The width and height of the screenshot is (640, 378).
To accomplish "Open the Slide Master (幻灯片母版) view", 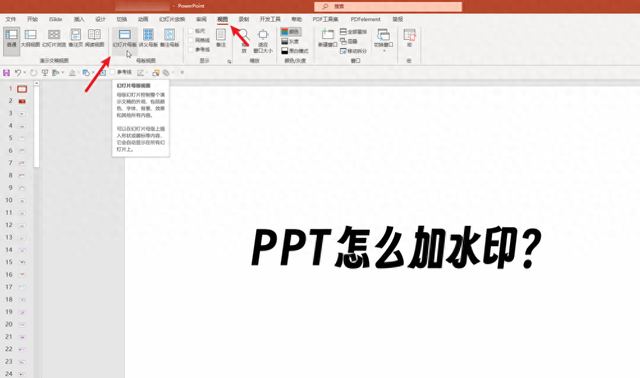I will [x=124, y=38].
